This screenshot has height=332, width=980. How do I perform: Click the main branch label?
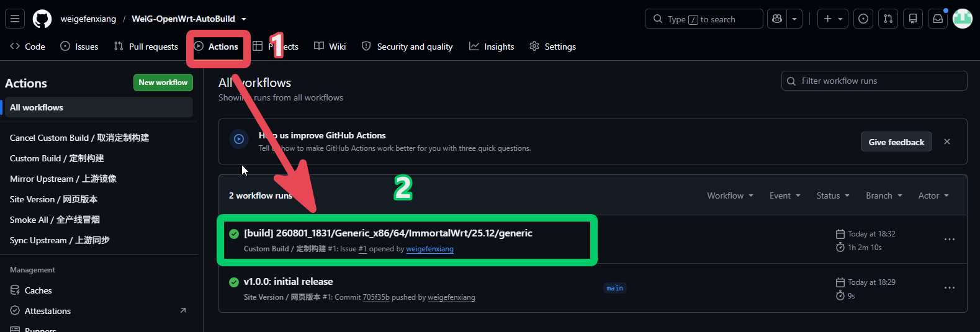click(614, 288)
